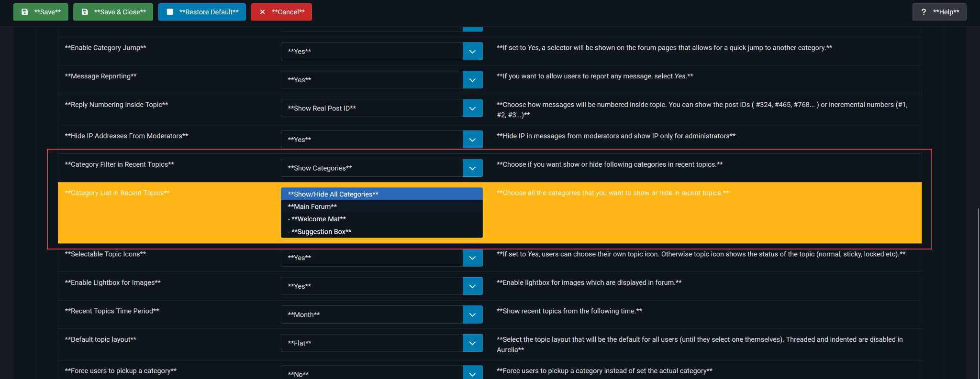Open the Help page button
The height and width of the screenshot is (379, 980).
[939, 12]
